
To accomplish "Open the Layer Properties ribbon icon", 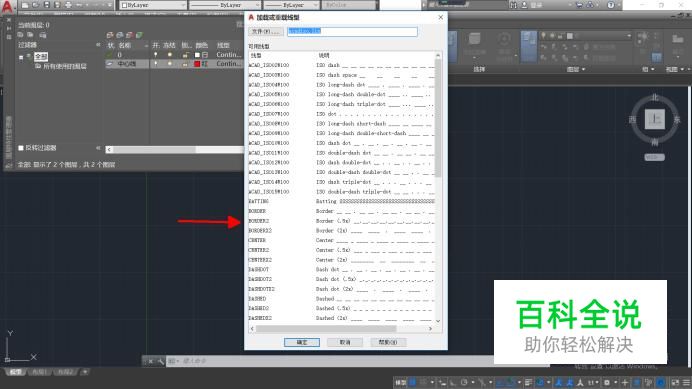I will 529,46.
